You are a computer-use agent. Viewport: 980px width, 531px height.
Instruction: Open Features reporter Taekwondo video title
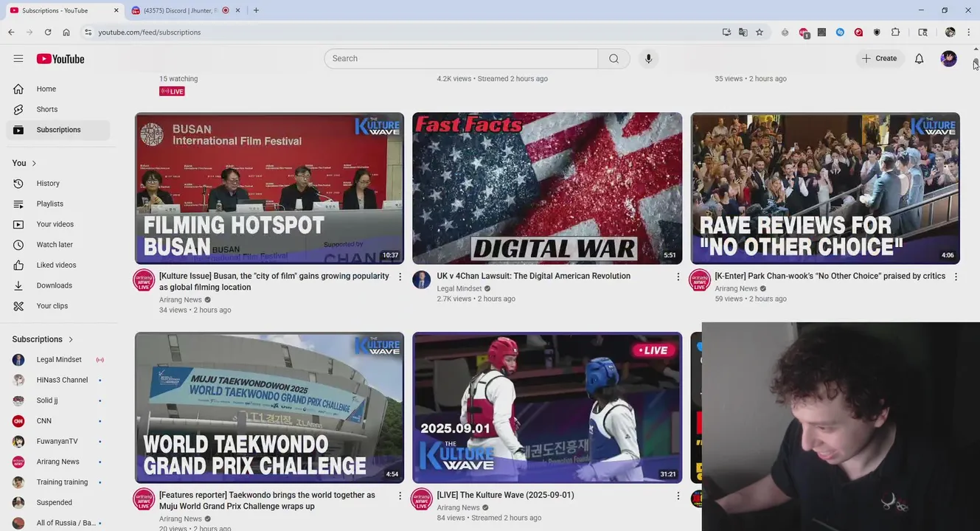tap(267, 501)
